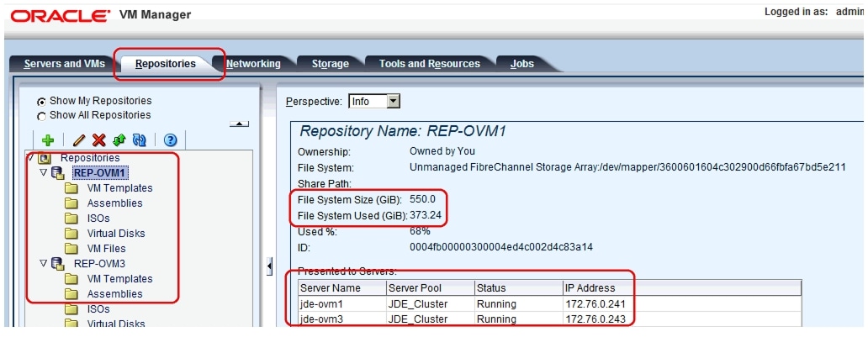This screenshot has height=353, width=868.
Task: Click the green arrows Present/Unpresent icon
Action: [x=119, y=140]
